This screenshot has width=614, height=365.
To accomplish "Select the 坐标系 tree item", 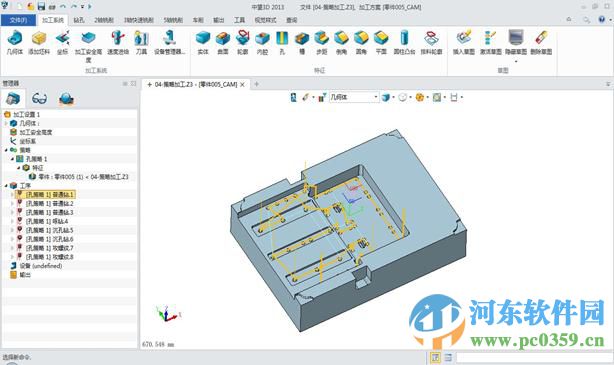I will pos(28,141).
